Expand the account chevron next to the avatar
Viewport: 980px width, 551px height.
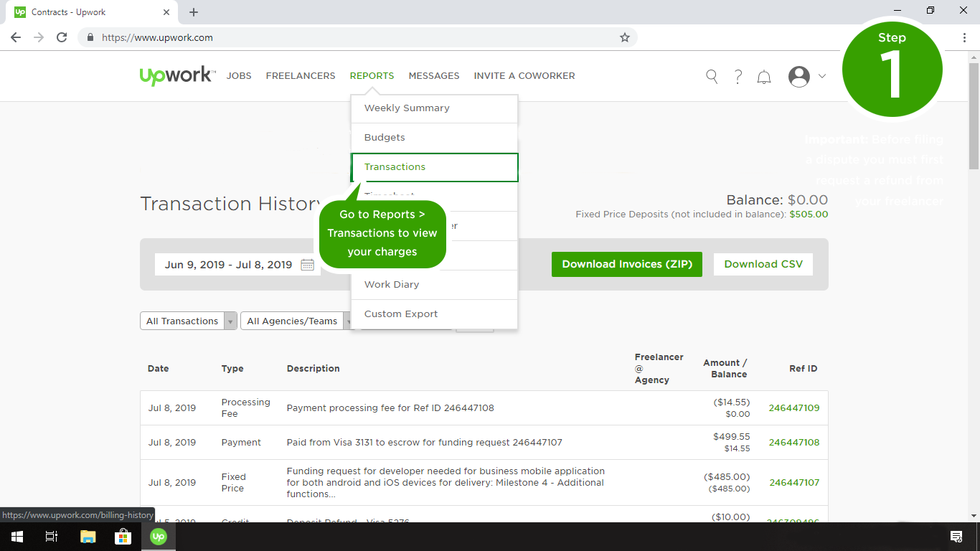[x=822, y=76]
